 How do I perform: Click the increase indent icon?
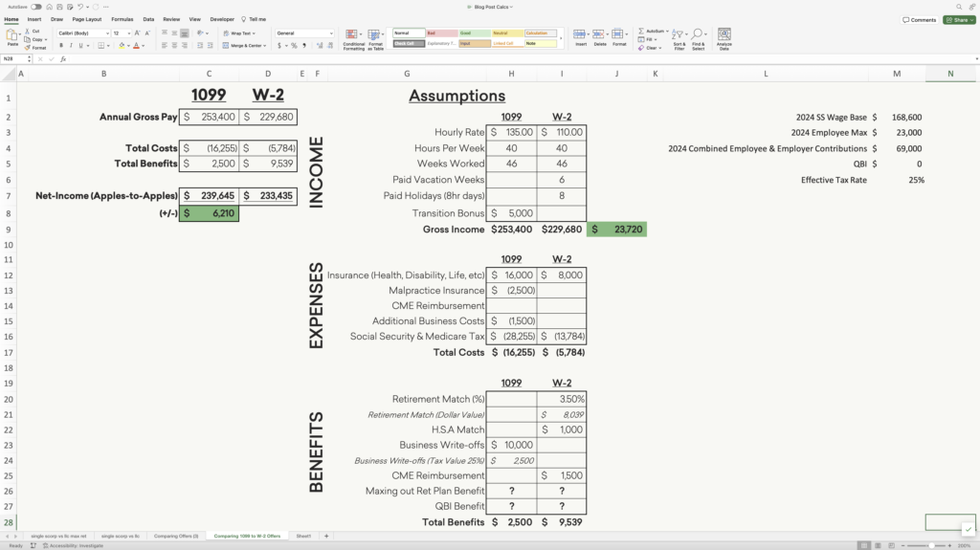[210, 46]
